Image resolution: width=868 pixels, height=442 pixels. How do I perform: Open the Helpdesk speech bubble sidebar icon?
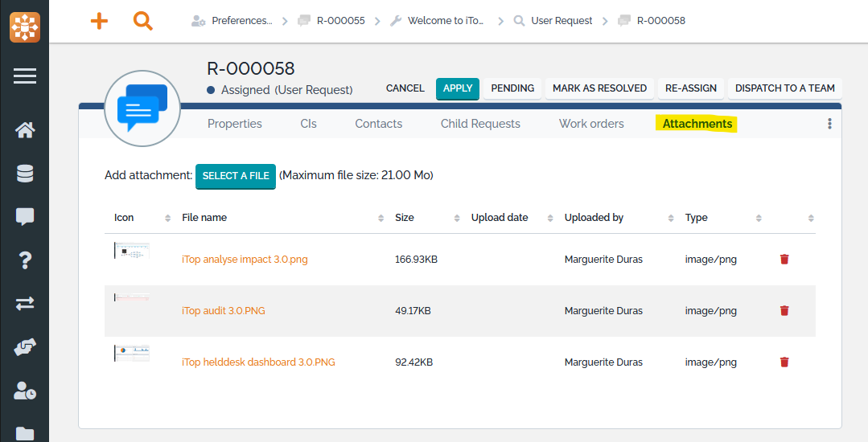pos(25,216)
